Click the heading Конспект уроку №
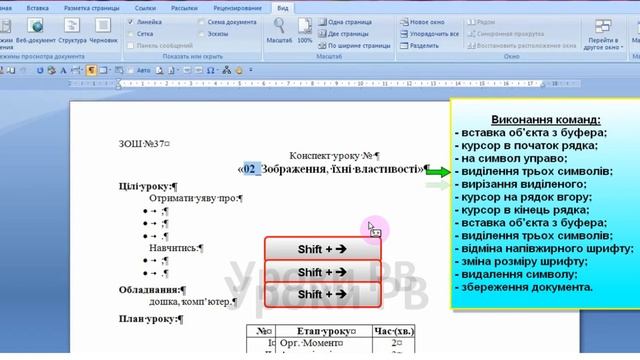 [x=331, y=156]
